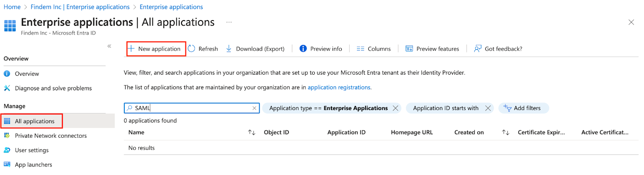Viewport: 644px width, 175px height.
Task: Click the search magnifier icon
Action: pos(130,108)
